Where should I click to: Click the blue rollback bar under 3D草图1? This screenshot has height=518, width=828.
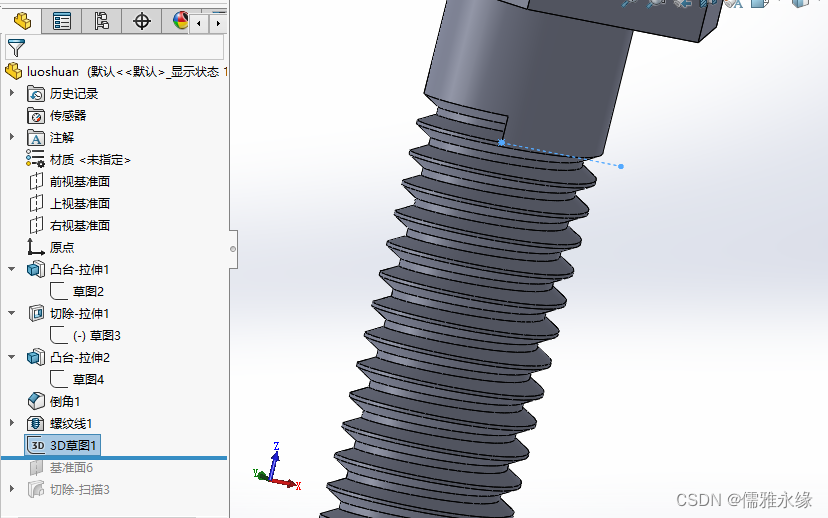coord(114,458)
